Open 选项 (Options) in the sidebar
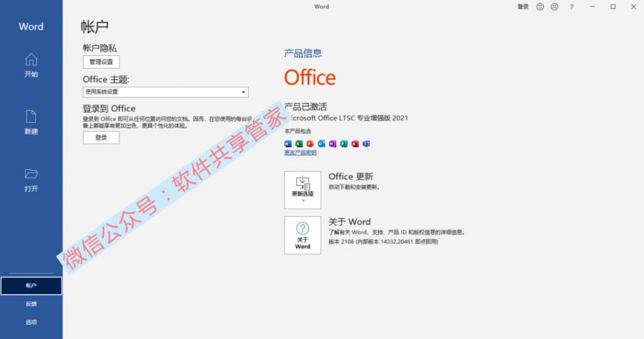The image size is (644, 339). (31, 322)
